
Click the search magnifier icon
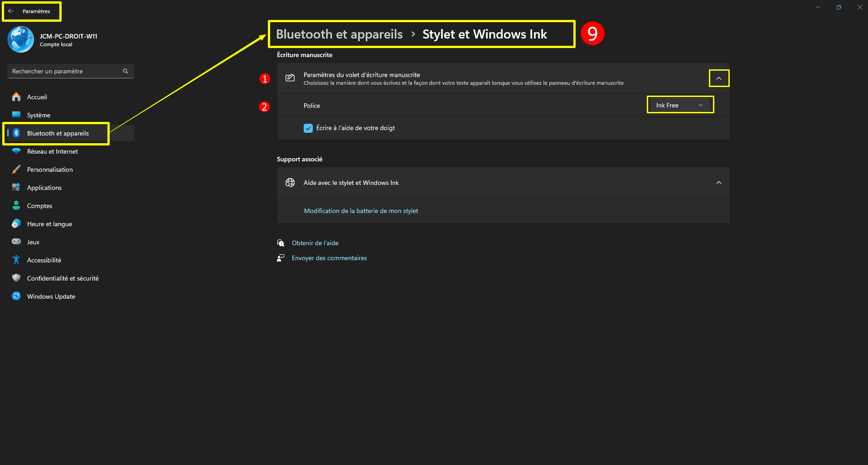(x=126, y=71)
